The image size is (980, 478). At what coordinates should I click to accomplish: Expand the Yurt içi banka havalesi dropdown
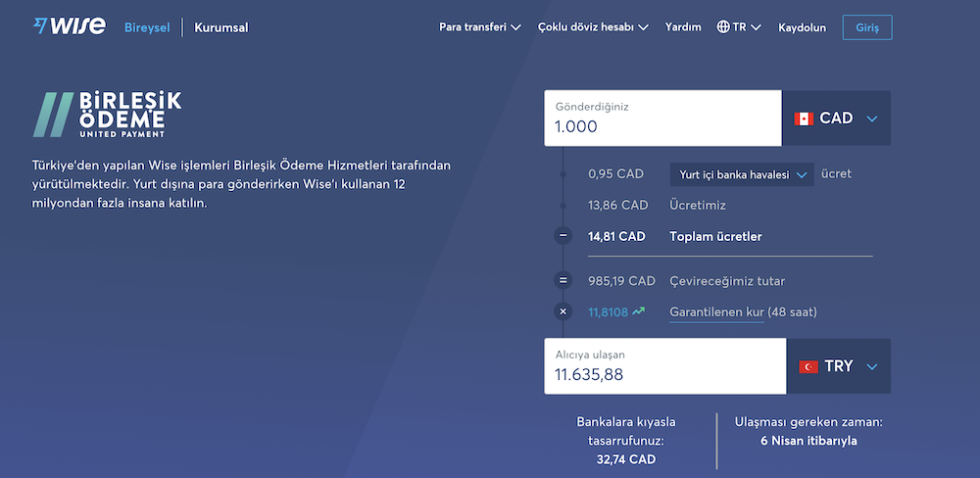pyautogui.click(x=742, y=175)
